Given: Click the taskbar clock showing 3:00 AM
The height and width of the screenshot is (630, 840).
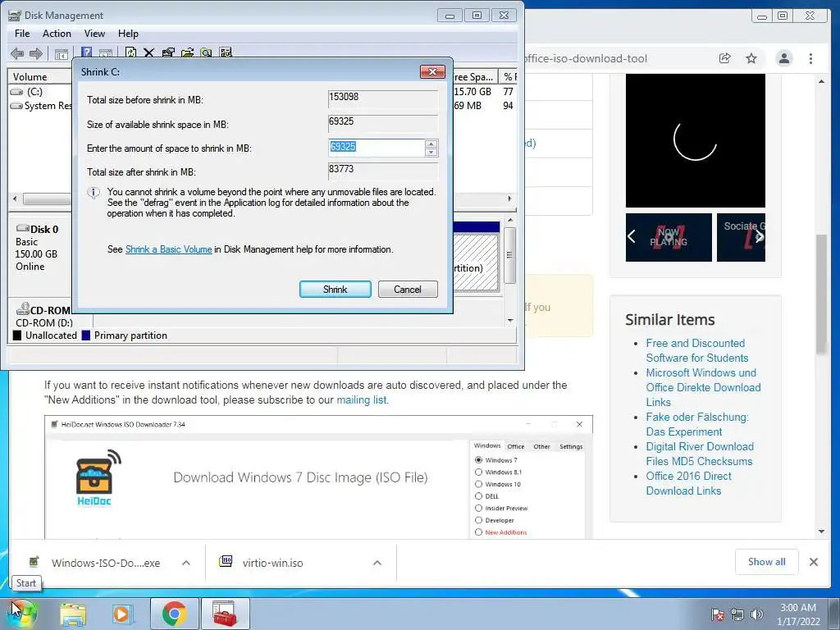Looking at the screenshot, I should pyautogui.click(x=797, y=614).
